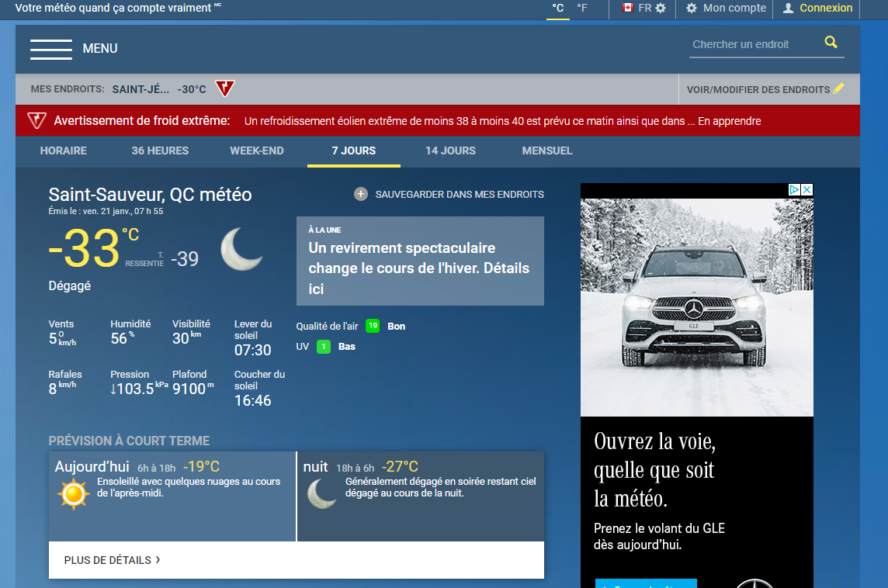Image resolution: width=888 pixels, height=588 pixels.
Task: Click the Coucher du soleil 16:46 value
Action: [x=252, y=401]
